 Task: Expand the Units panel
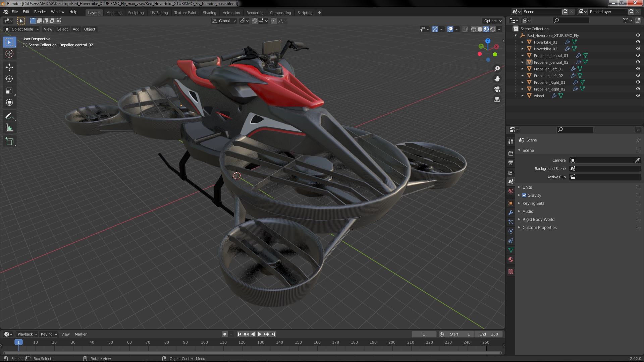[x=527, y=187]
